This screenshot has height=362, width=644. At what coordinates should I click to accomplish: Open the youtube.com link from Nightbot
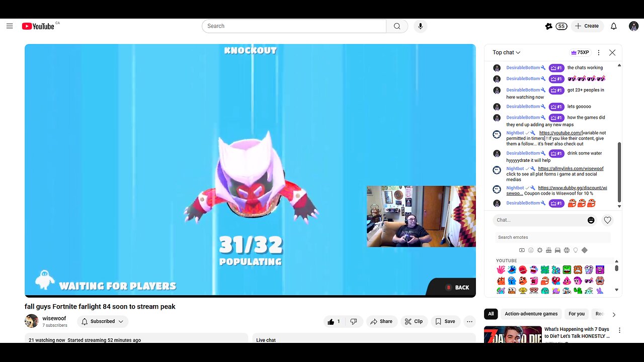[x=560, y=133]
